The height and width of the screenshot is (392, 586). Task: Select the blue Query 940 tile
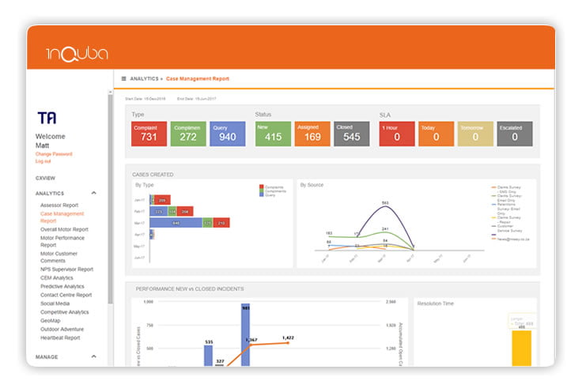[x=229, y=134]
